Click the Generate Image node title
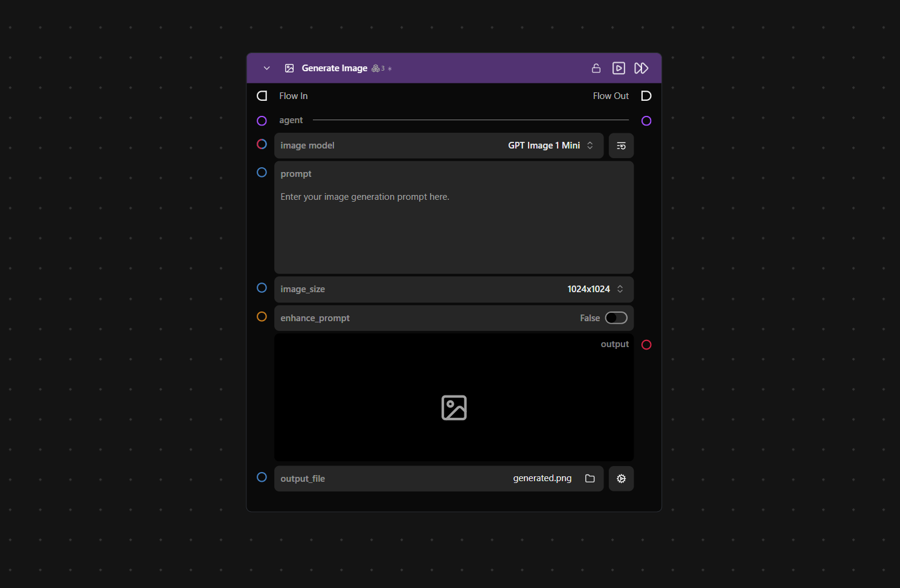Screen dimensions: 900x588 click(x=335, y=68)
